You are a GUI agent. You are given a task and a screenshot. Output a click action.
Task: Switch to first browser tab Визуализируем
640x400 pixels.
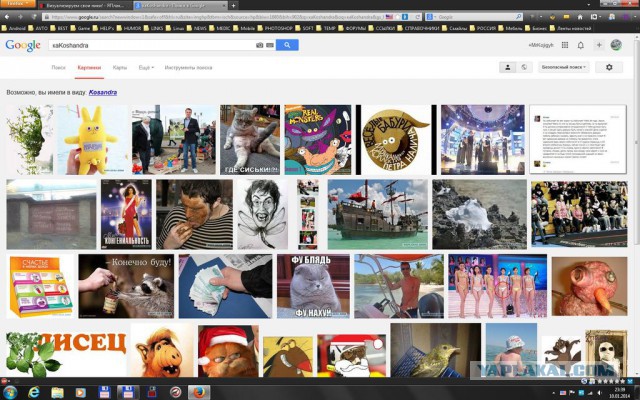coord(85,5)
